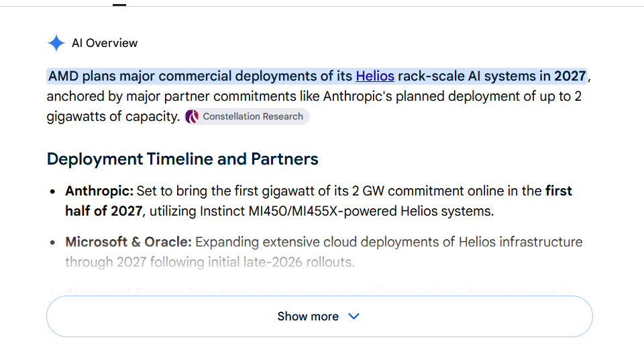644x354 pixels.
Task: Click the "Microsoft & Oracle:" bullet label
Action: pos(129,242)
